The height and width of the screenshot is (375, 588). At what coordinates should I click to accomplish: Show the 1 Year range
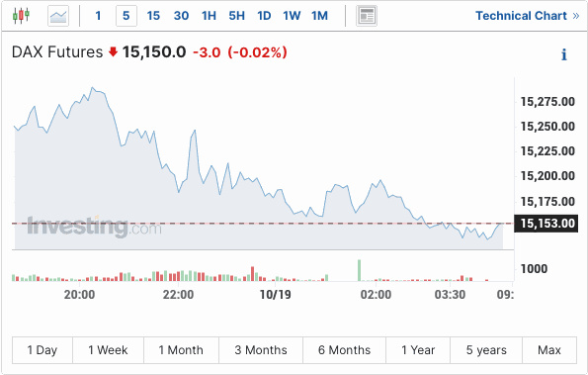pyautogui.click(x=418, y=350)
